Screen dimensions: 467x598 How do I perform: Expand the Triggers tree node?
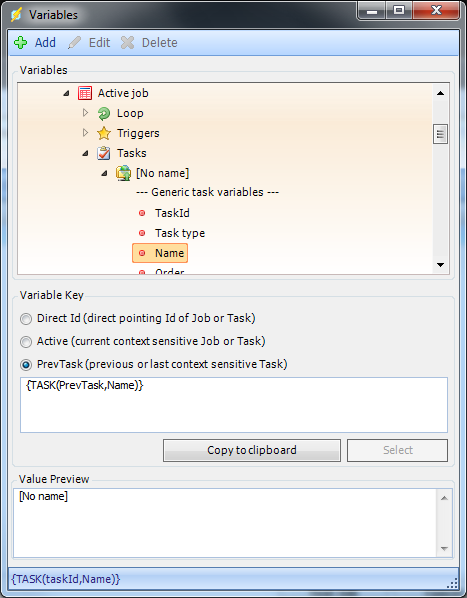click(x=85, y=133)
